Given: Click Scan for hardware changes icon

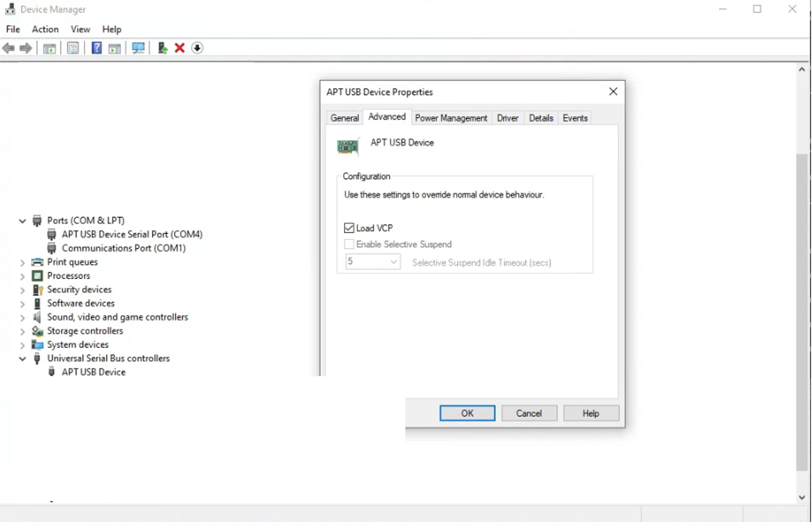Looking at the screenshot, I should point(138,48).
